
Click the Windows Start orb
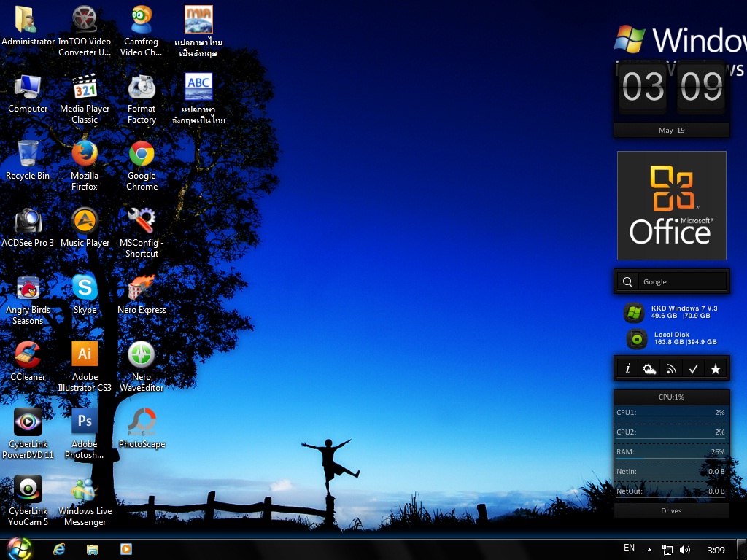pos(20,549)
